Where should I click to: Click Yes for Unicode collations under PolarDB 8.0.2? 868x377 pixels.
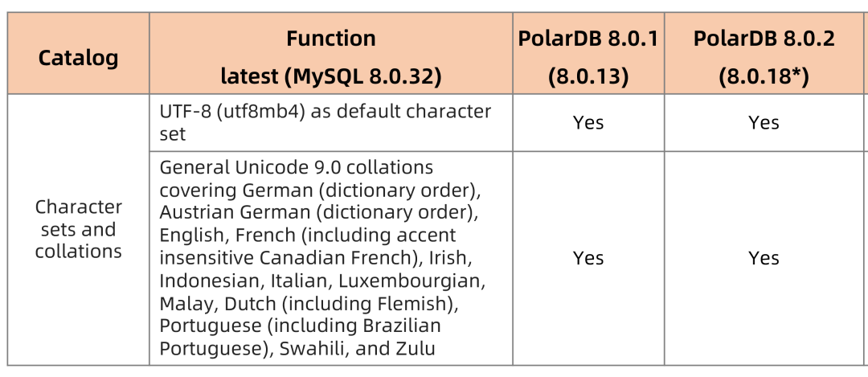pyautogui.click(x=764, y=258)
